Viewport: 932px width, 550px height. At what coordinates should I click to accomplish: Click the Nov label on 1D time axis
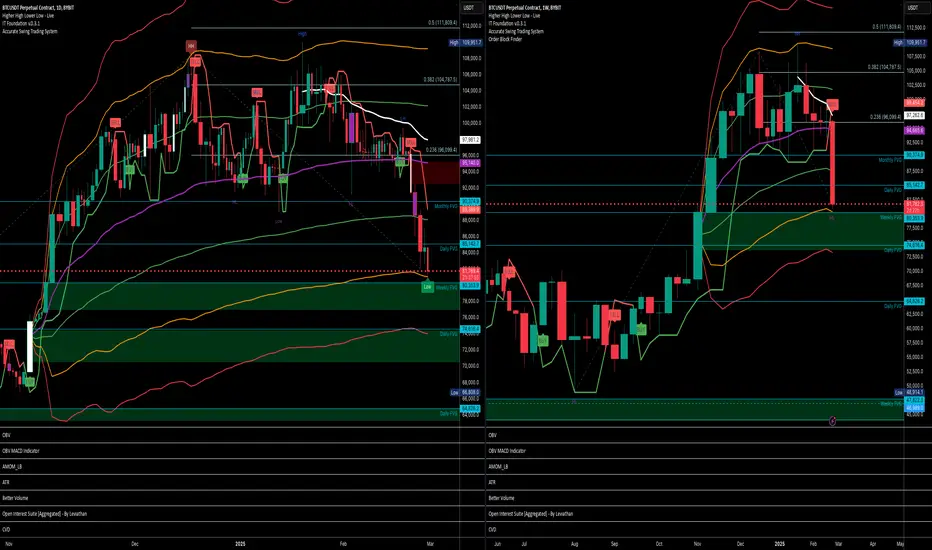(8, 543)
